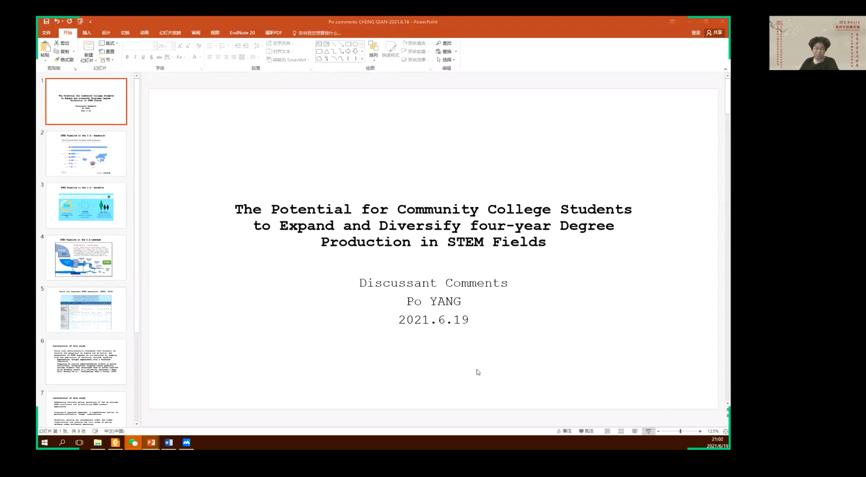Click the Save icon in quick access toolbar

click(x=46, y=21)
